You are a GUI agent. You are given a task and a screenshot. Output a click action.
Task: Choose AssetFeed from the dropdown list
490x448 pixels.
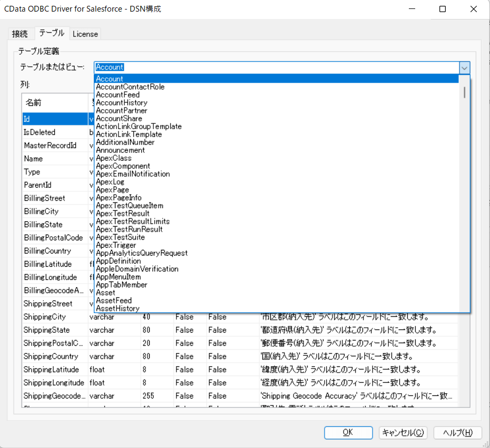[277, 301]
